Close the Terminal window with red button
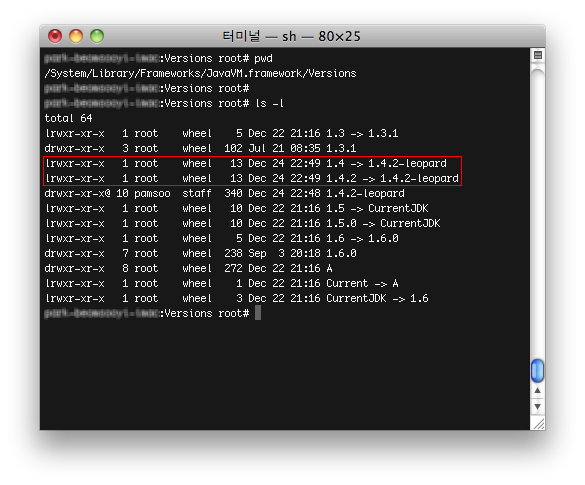The width and height of the screenshot is (585, 485). tap(55, 36)
